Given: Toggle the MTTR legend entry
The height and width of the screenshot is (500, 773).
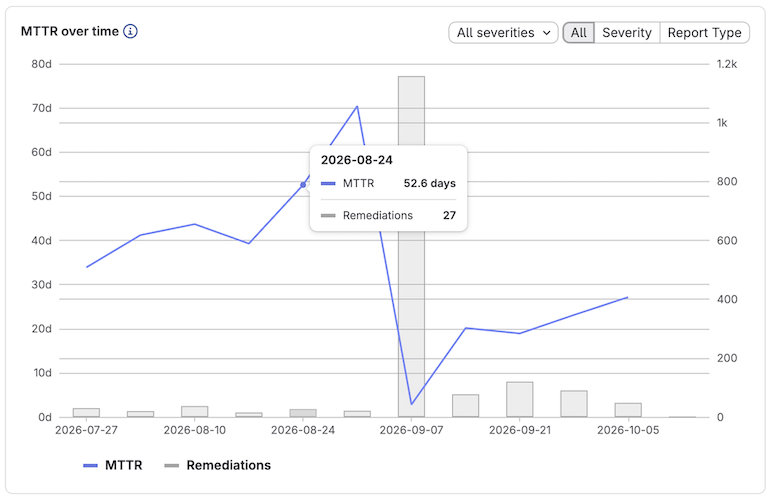Looking at the screenshot, I should (x=113, y=465).
